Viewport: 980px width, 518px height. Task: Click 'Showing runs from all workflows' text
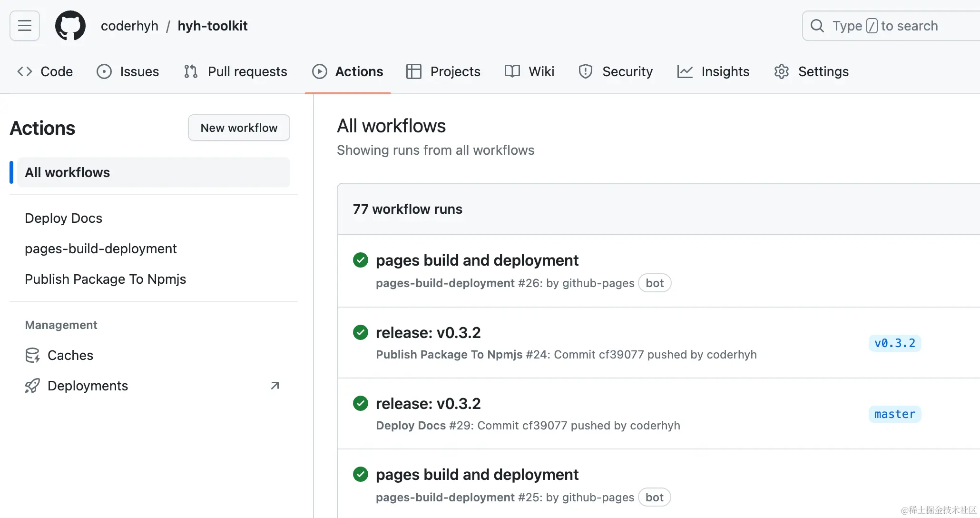436,150
